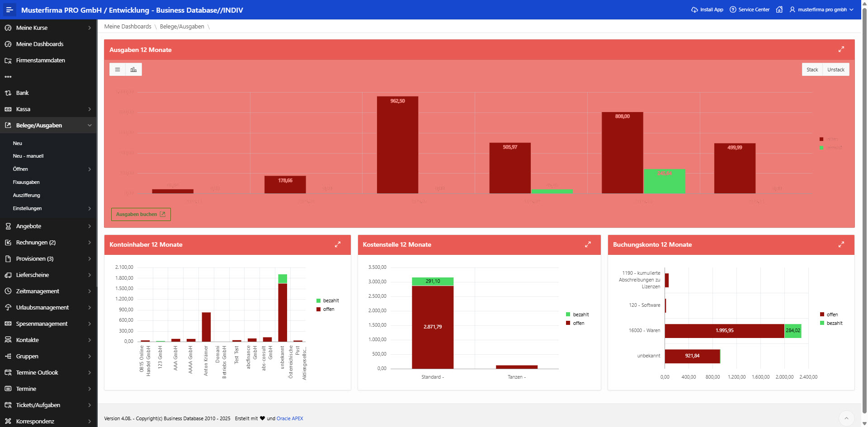
Task: Click the hamburger navigation menu icon
Action: point(9,9)
